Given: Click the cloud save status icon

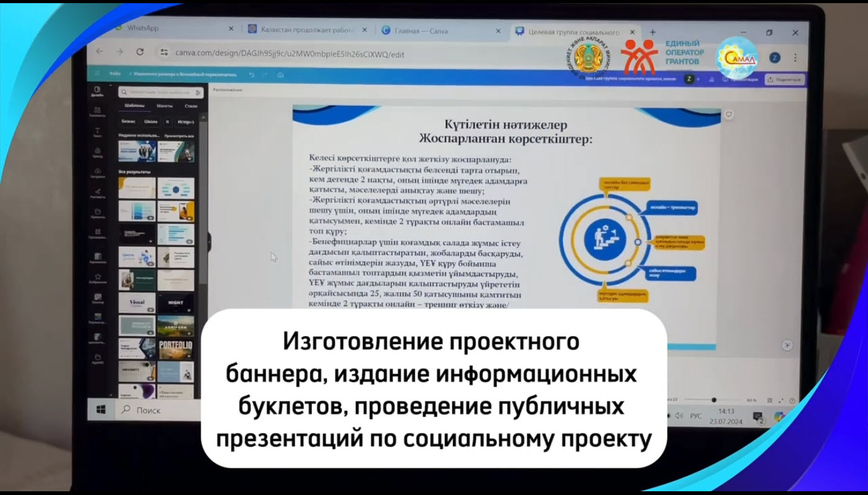Looking at the screenshot, I should [x=280, y=75].
